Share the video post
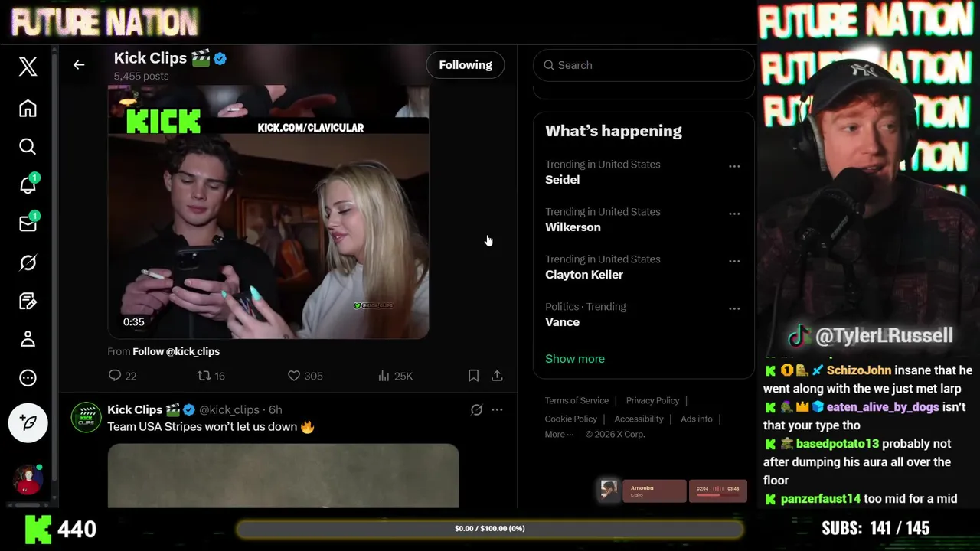980x551 pixels. [x=497, y=376]
